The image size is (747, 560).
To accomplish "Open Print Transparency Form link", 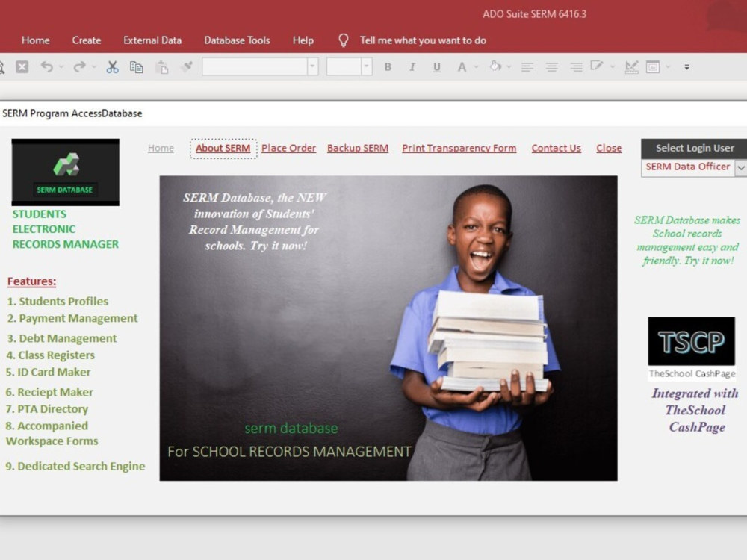I will click(459, 148).
